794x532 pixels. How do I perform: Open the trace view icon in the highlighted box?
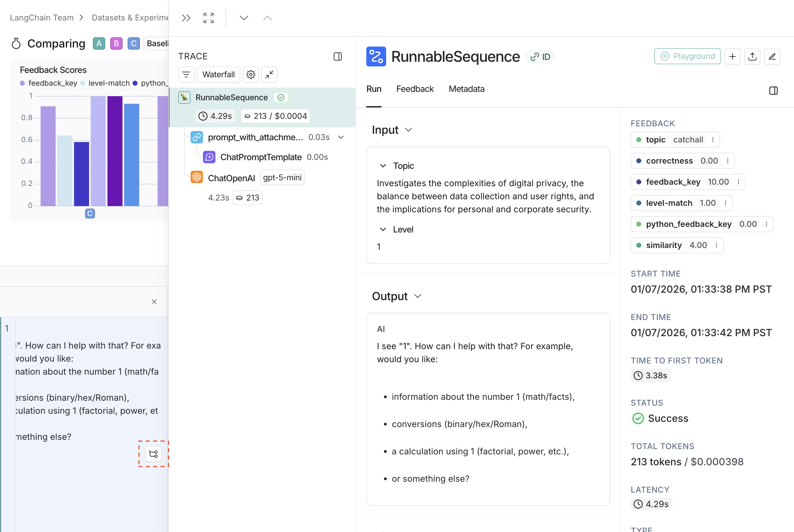pyautogui.click(x=153, y=453)
